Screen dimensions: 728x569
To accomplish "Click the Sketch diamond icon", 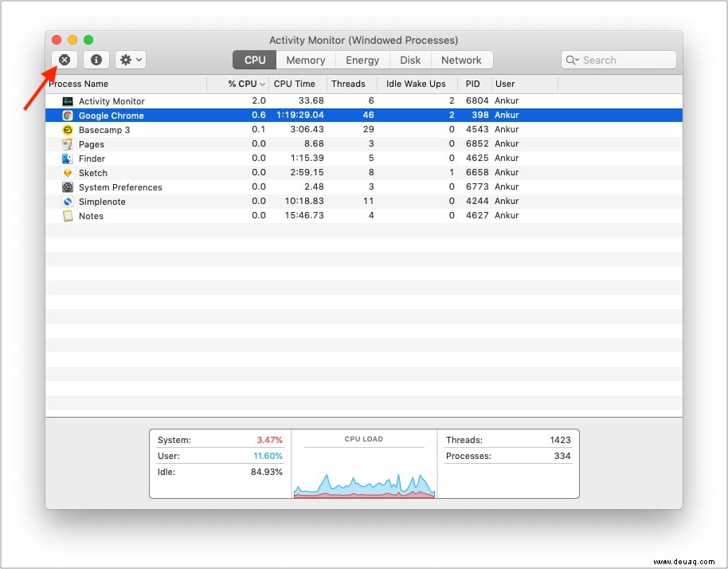I will [68, 173].
